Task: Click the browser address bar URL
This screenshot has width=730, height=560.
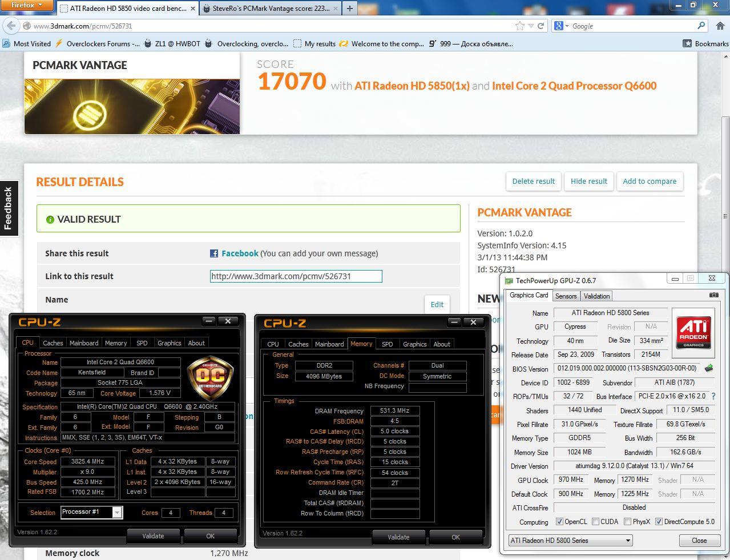Action: (83, 26)
